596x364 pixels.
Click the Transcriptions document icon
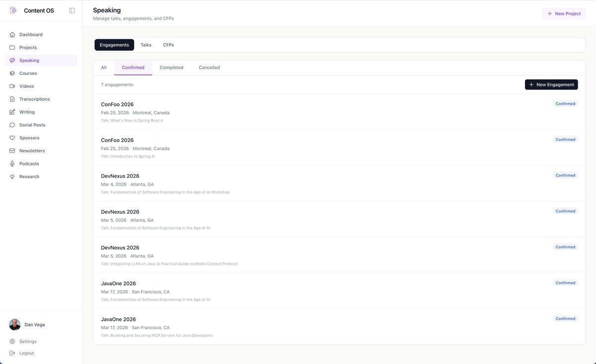[12, 99]
